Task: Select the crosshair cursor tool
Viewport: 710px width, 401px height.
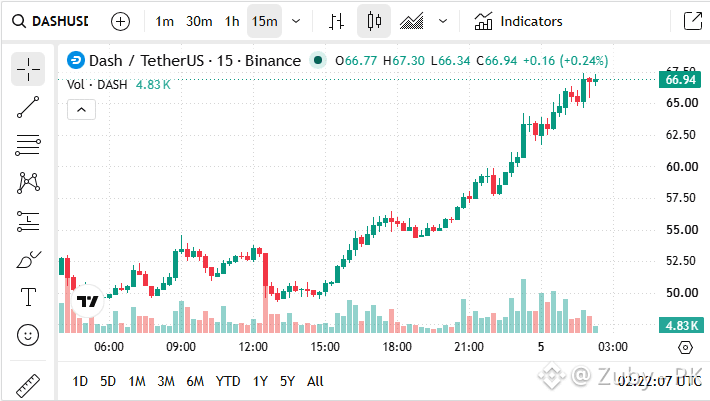Action: click(x=28, y=69)
